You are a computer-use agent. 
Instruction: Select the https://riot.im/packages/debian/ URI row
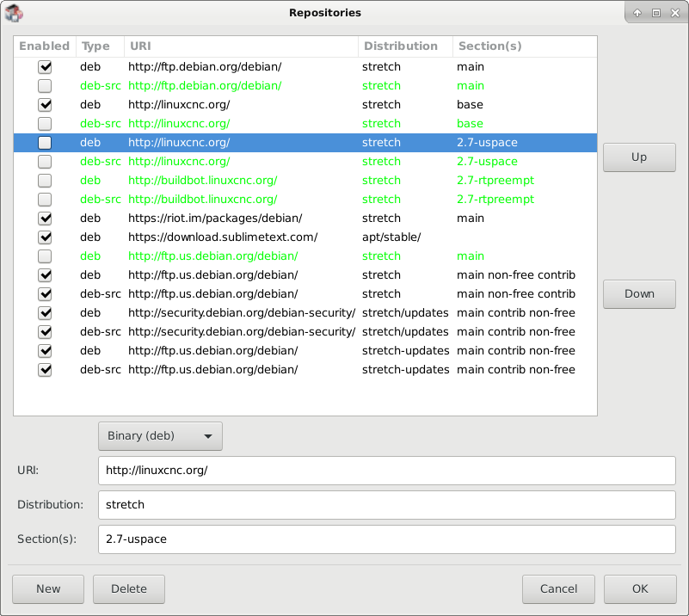[x=215, y=219]
